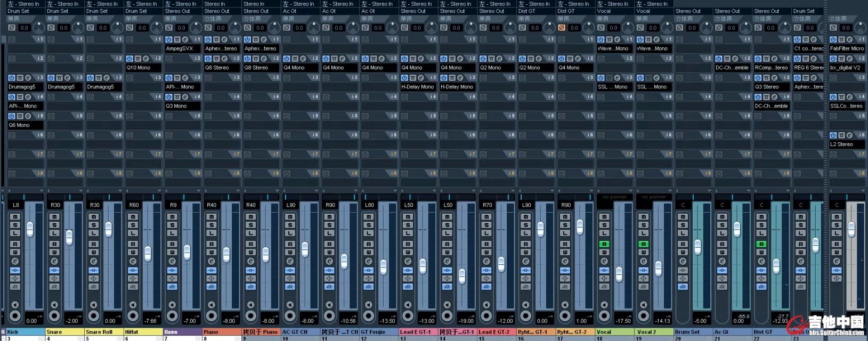Power off the Q6 Mono insert on Kick
This screenshot has height=341, width=868.
[x=12, y=116]
